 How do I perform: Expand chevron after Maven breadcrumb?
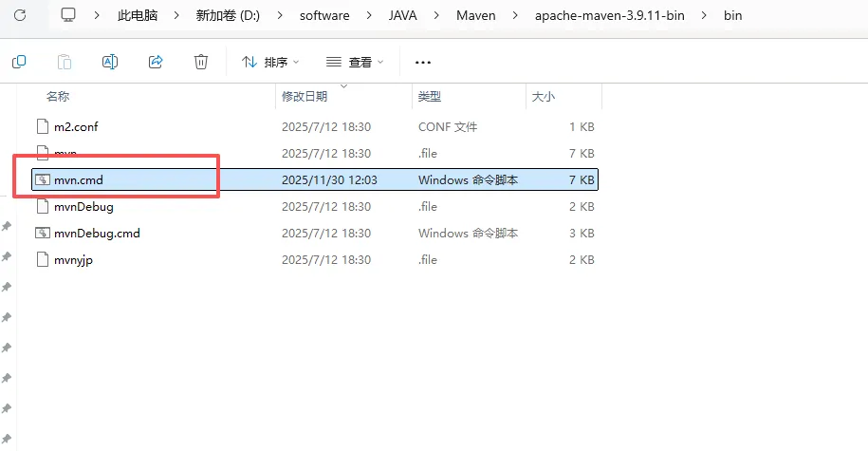point(515,15)
